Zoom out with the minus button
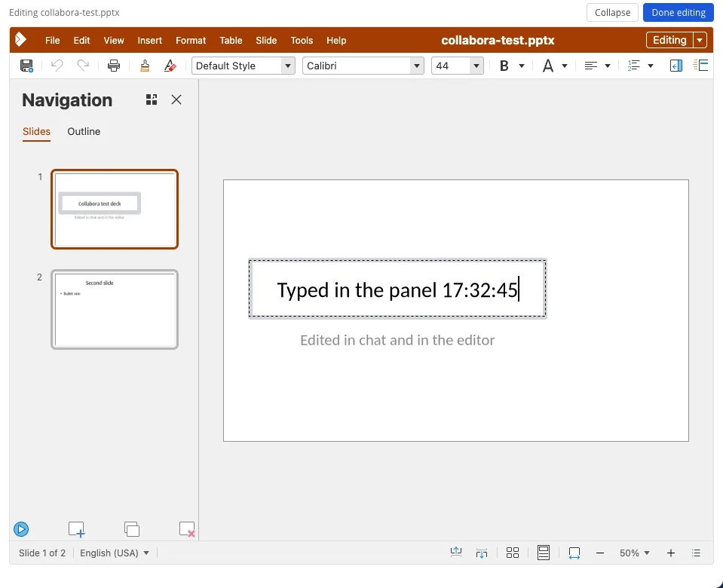 pyautogui.click(x=600, y=553)
